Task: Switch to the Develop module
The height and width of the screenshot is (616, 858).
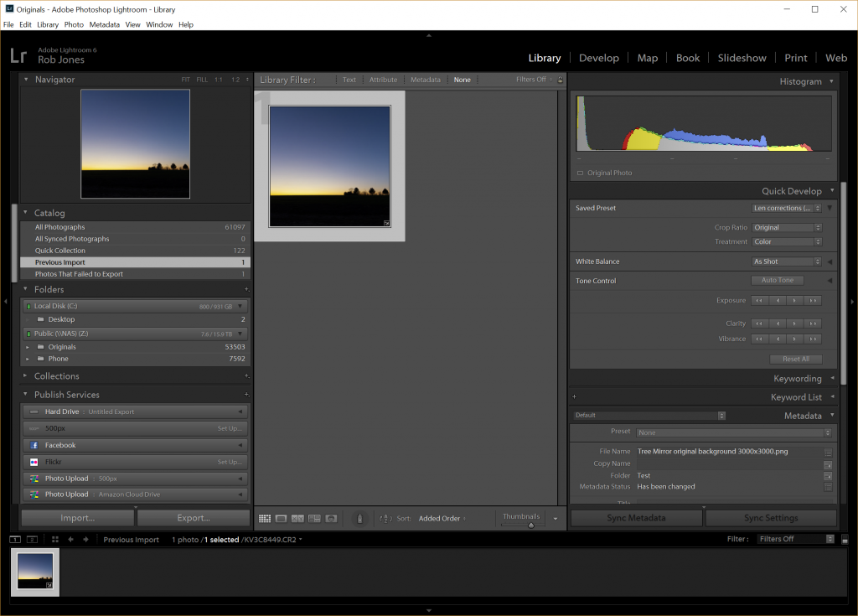Action: pyautogui.click(x=598, y=58)
